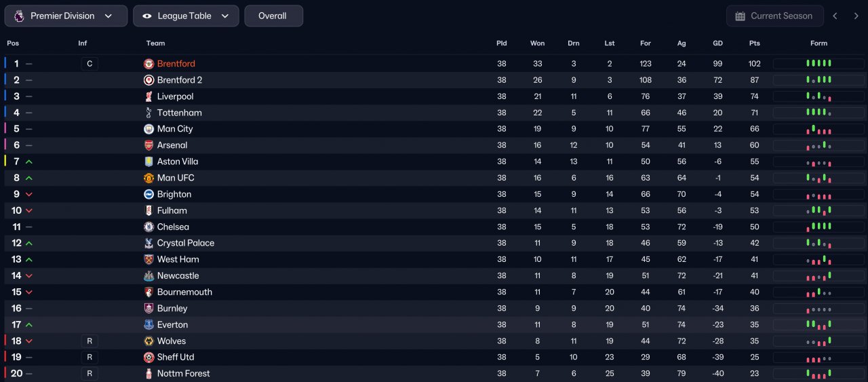This screenshot has height=382, width=868.
Task: Open the Aston Villa team link
Action: click(x=178, y=161)
